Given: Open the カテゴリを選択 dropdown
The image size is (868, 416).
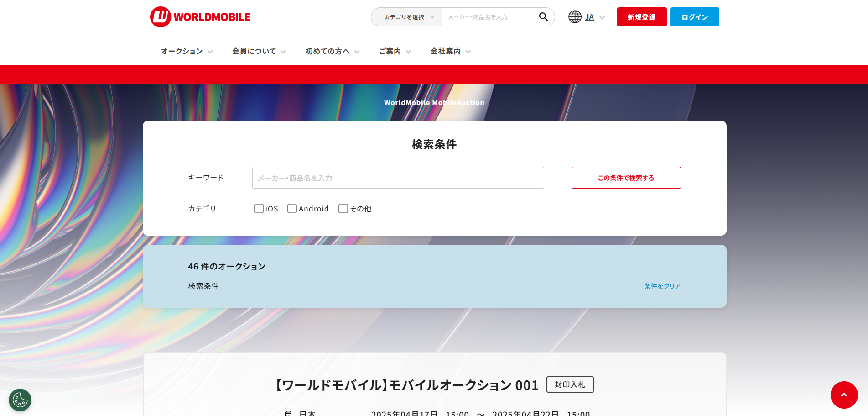Looking at the screenshot, I should click(x=406, y=17).
